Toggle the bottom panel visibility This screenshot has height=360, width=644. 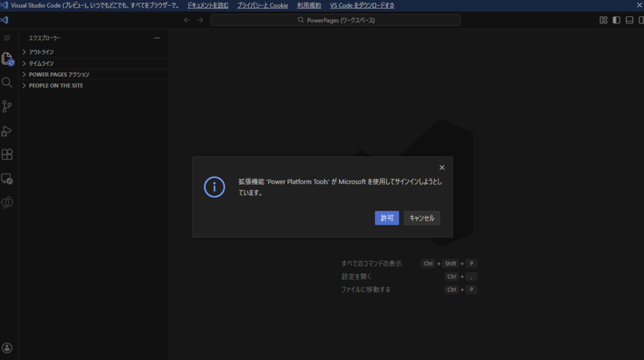click(x=629, y=20)
